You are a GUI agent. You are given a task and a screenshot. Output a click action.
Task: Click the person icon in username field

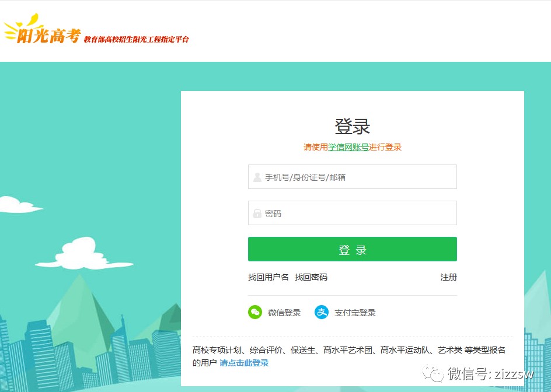pyautogui.click(x=257, y=177)
